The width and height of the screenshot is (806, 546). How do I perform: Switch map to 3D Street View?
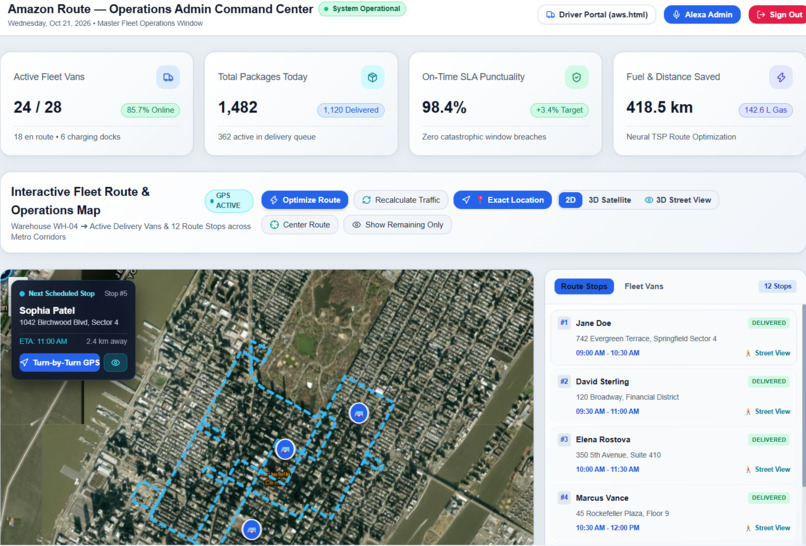point(678,200)
